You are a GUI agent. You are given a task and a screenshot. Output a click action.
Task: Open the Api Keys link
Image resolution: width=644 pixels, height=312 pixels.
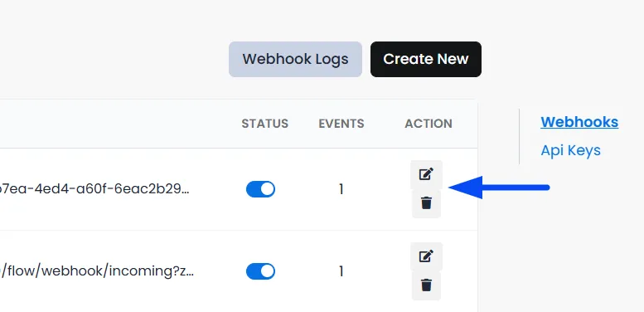click(x=570, y=150)
